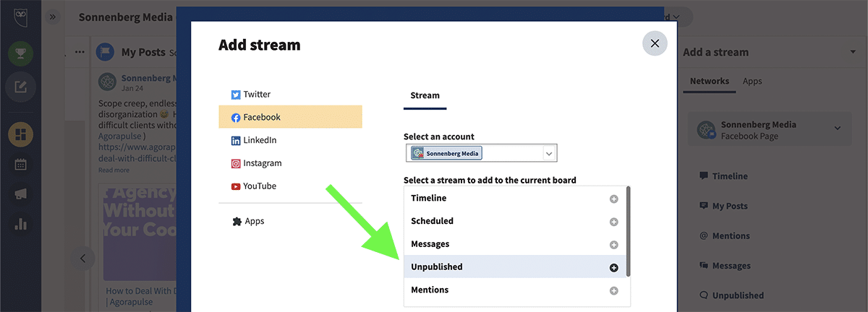Add the Mentions stream plus icon
This screenshot has width=868, height=312.
614,290
